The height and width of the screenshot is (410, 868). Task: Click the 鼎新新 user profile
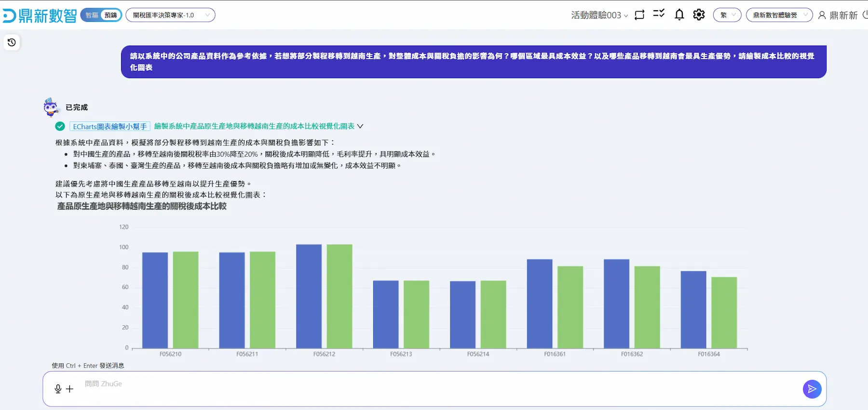(838, 15)
